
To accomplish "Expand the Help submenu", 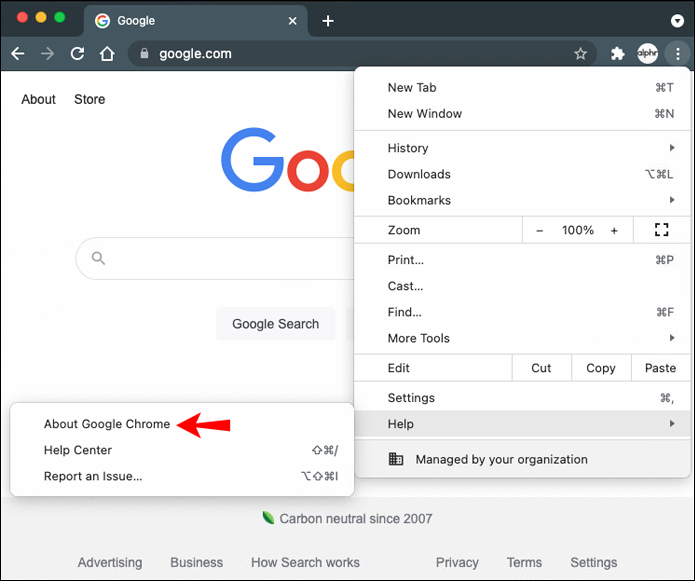I will pos(522,424).
